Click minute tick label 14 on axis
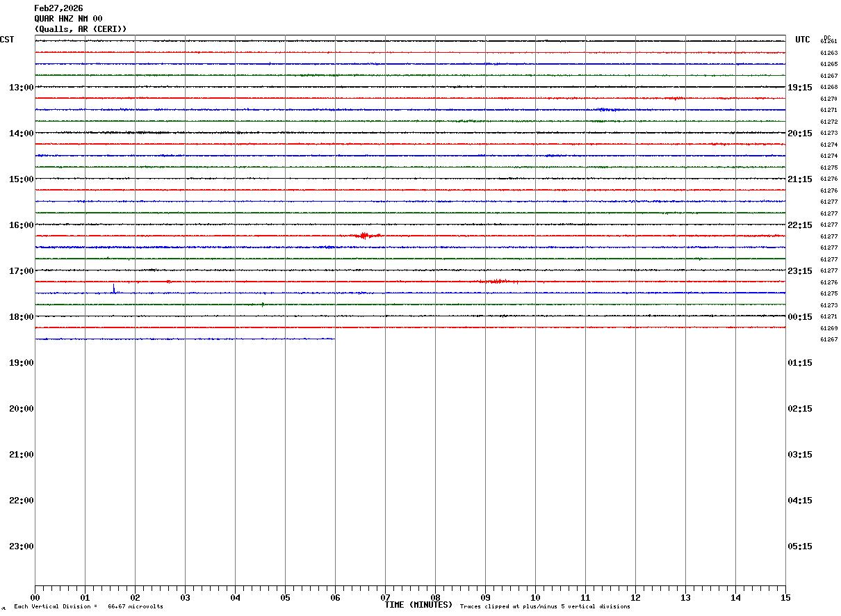The width and height of the screenshot is (841, 616). point(735,598)
